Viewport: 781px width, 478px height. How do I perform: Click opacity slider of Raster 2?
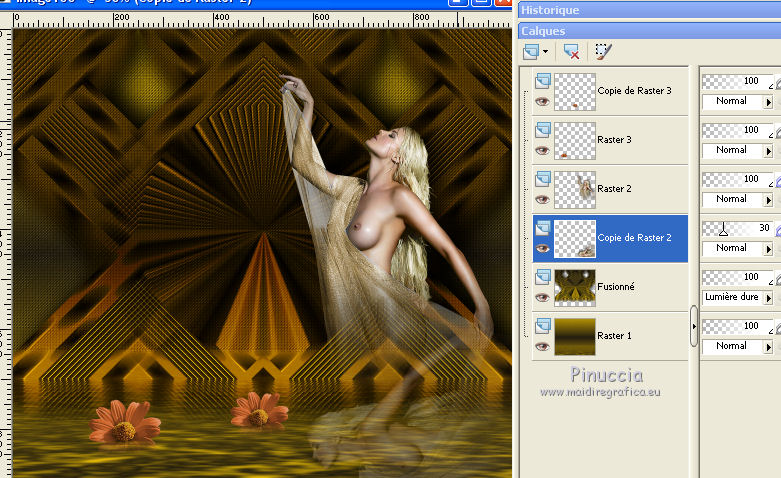(x=738, y=179)
